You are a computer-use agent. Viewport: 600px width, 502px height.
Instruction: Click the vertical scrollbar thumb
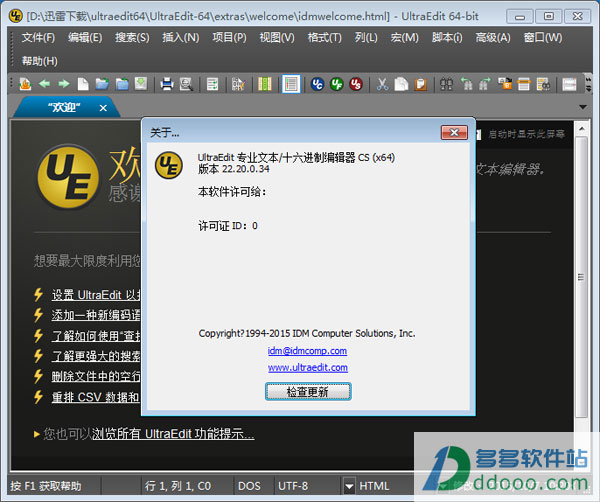coord(581,277)
